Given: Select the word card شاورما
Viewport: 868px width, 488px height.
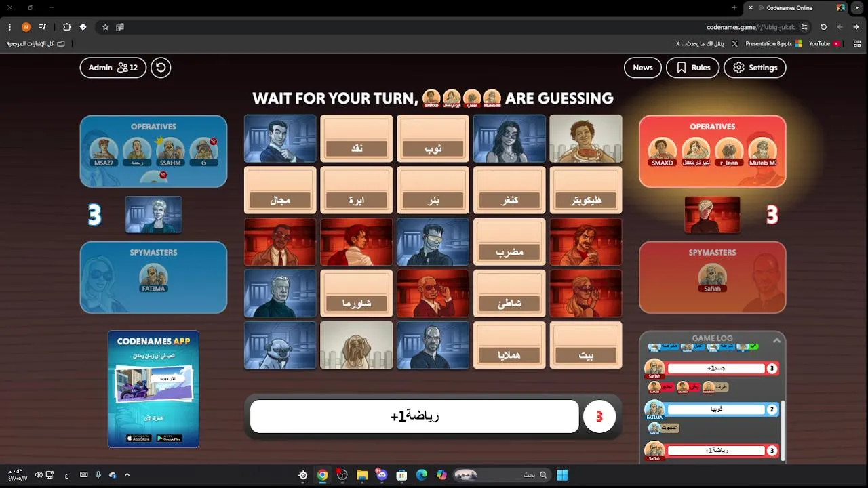Looking at the screenshot, I should [x=357, y=293].
